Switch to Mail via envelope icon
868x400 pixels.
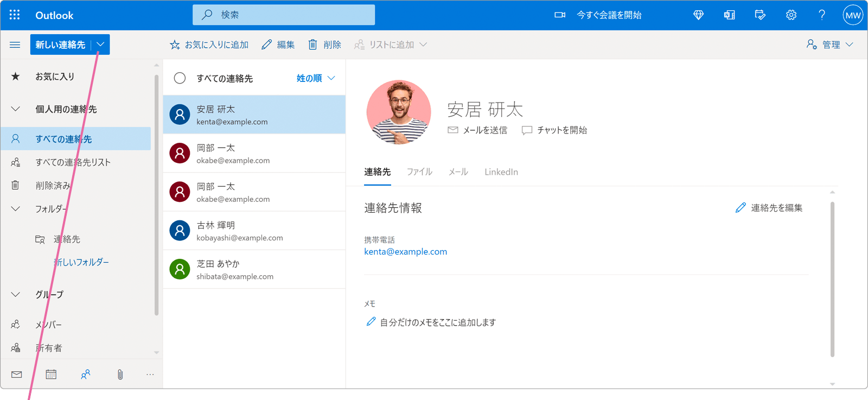click(x=17, y=374)
